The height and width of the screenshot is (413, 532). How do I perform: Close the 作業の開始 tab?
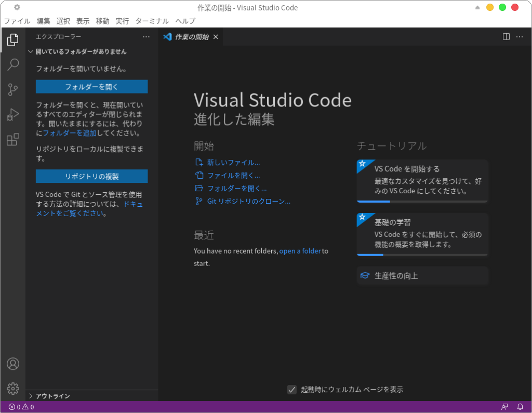[x=216, y=37]
